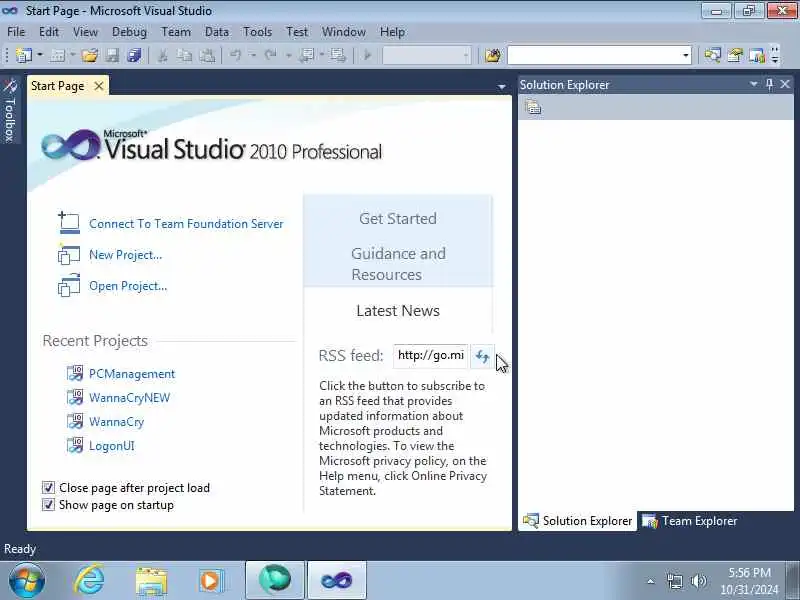This screenshot has height=600, width=800.
Task: Open the Team menu
Action: coord(176,32)
